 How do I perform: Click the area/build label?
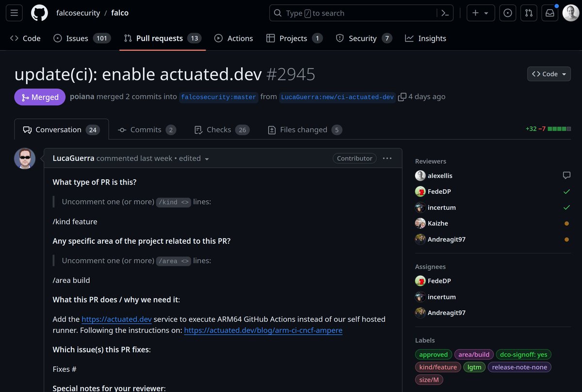474,354
